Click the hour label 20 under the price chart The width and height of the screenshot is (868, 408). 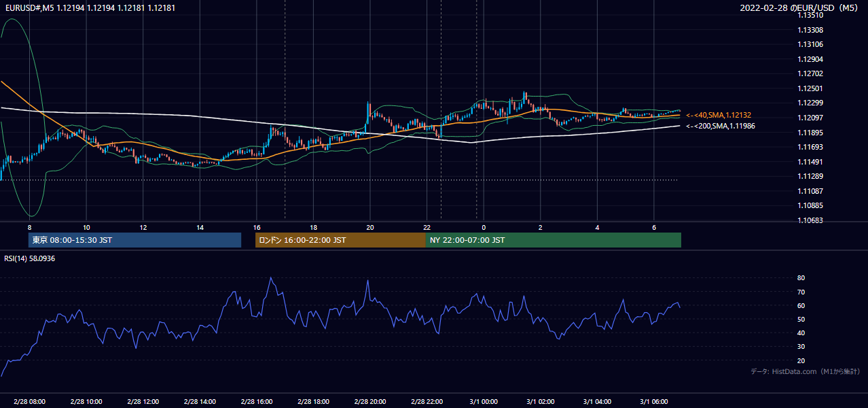pos(370,227)
